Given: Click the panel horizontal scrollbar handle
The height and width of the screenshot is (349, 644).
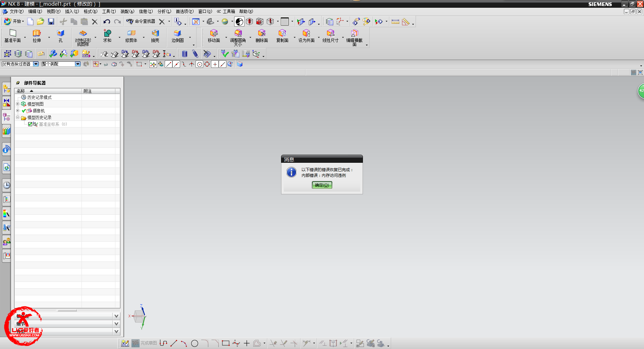Looking at the screenshot, I should point(67,310).
